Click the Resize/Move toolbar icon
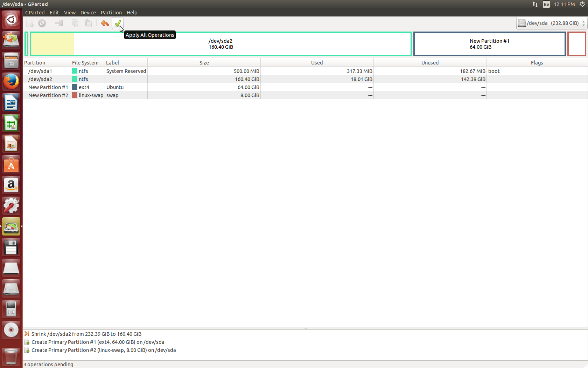 59,23
